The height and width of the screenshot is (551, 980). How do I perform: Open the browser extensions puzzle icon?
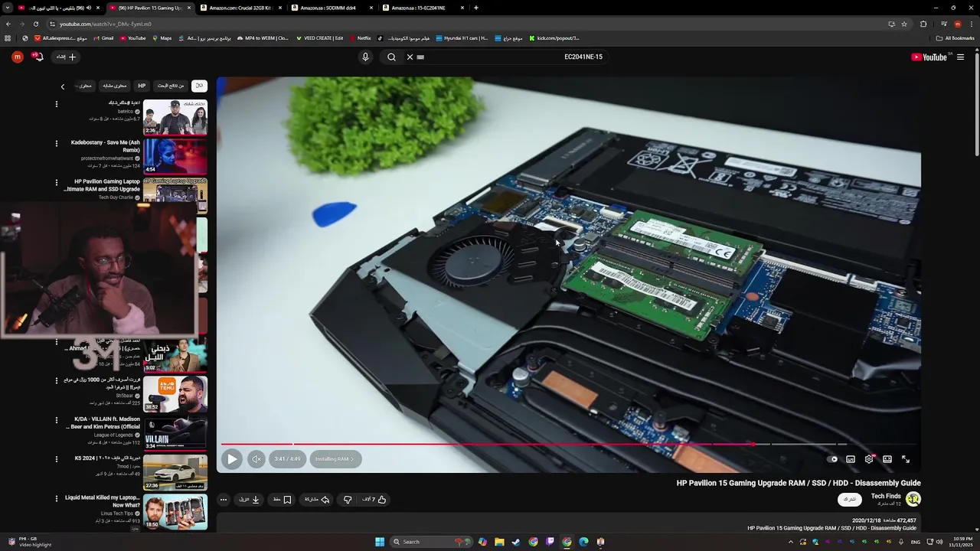[923, 24]
